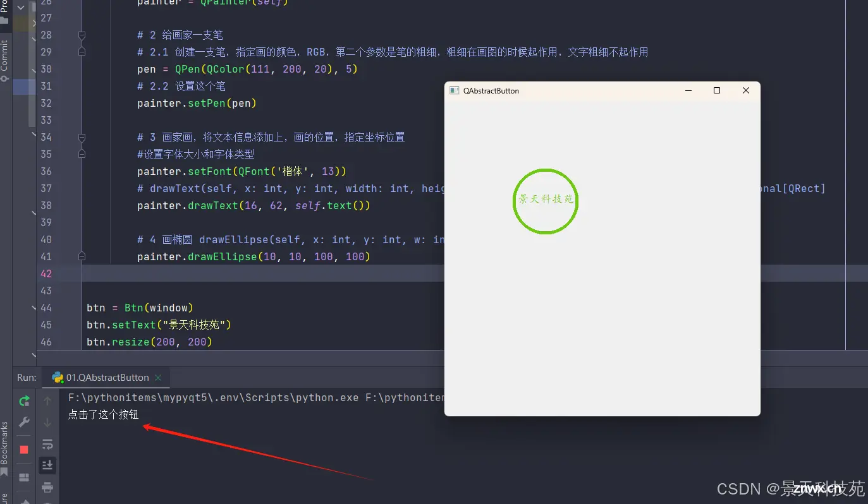The height and width of the screenshot is (504, 868).
Task: Toggle soft-wrap in run console
Action: click(47, 445)
